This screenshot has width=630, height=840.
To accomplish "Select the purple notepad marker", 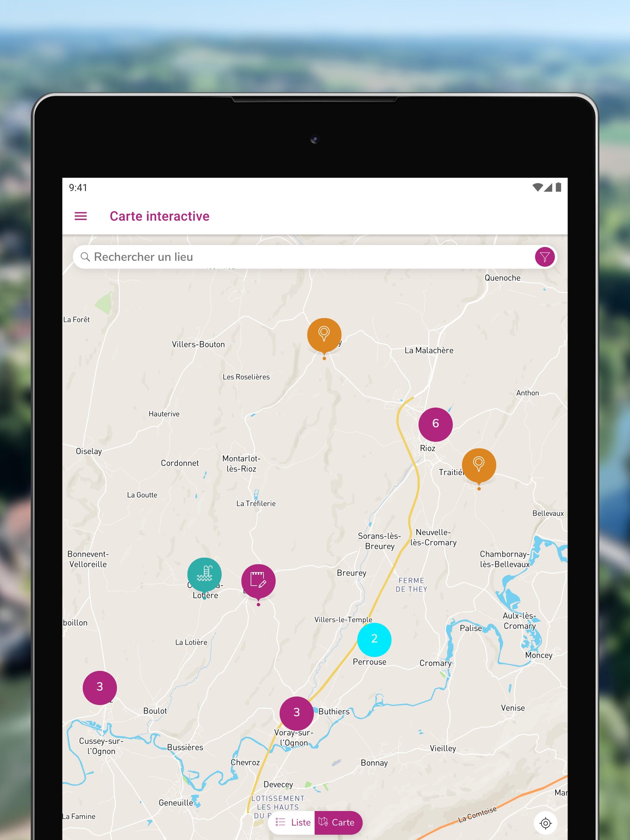I will point(258,582).
